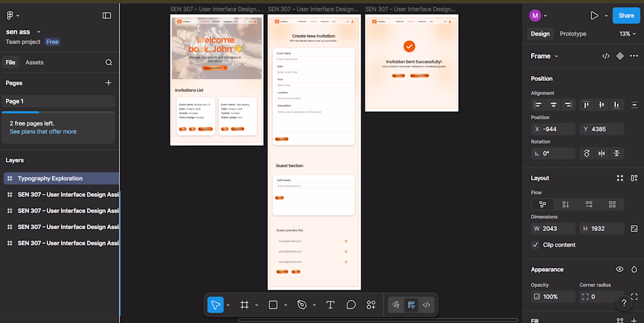Align selection to right
644x323 pixels.
(x=568, y=105)
